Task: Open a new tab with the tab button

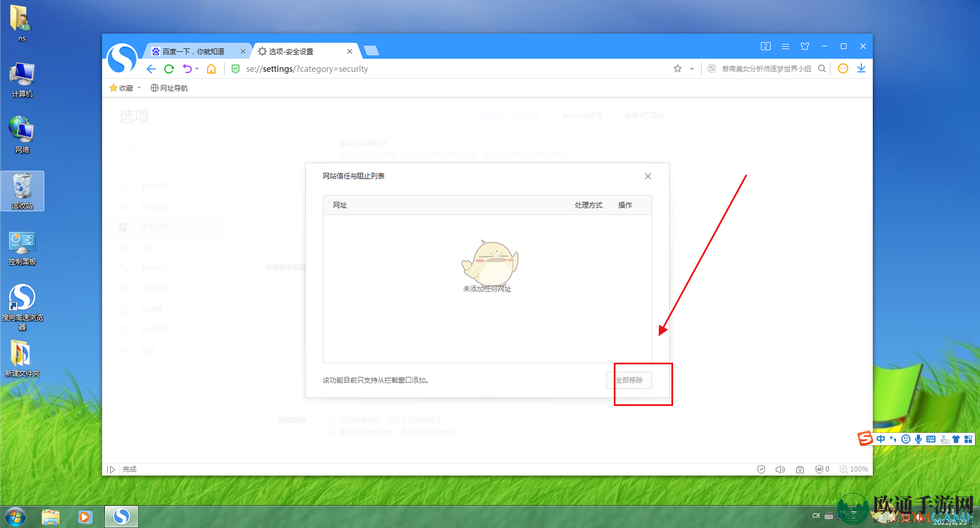Action: pos(371,51)
